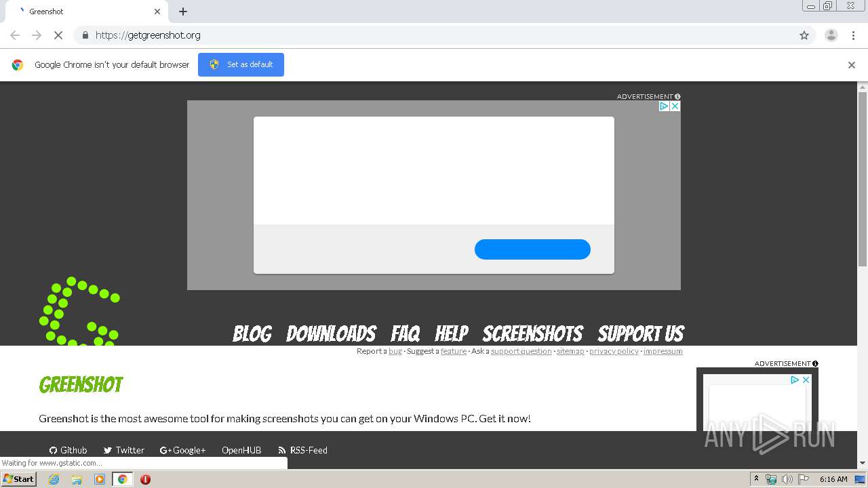Open the privacy policy link
Viewport: 868px width, 488px height.
(x=614, y=351)
